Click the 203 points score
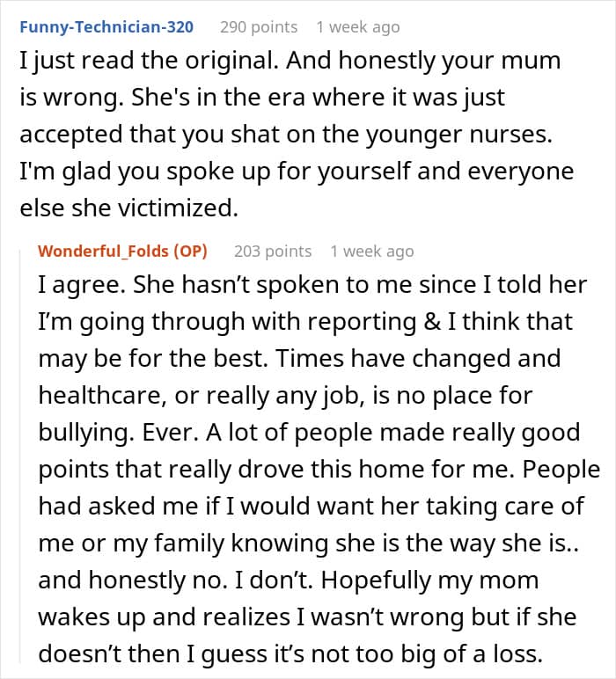The height and width of the screenshot is (679, 616). pyautogui.click(x=273, y=252)
